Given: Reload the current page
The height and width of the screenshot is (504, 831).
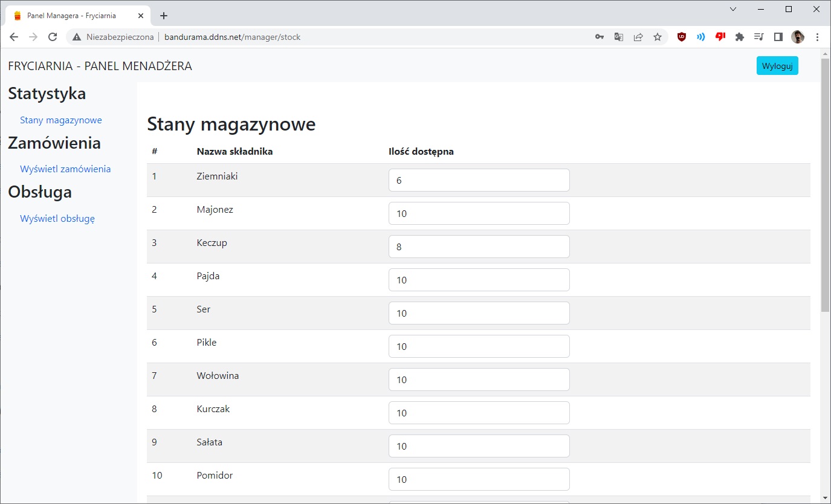Looking at the screenshot, I should point(53,37).
